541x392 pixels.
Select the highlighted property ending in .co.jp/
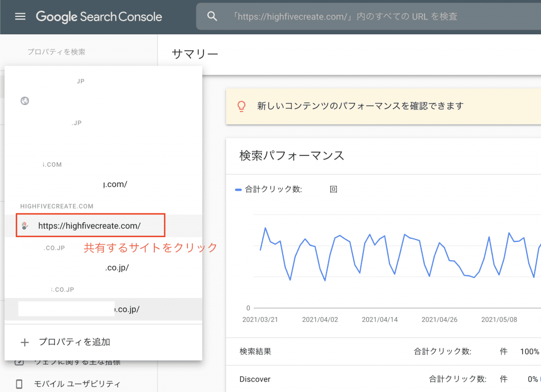[104, 309]
